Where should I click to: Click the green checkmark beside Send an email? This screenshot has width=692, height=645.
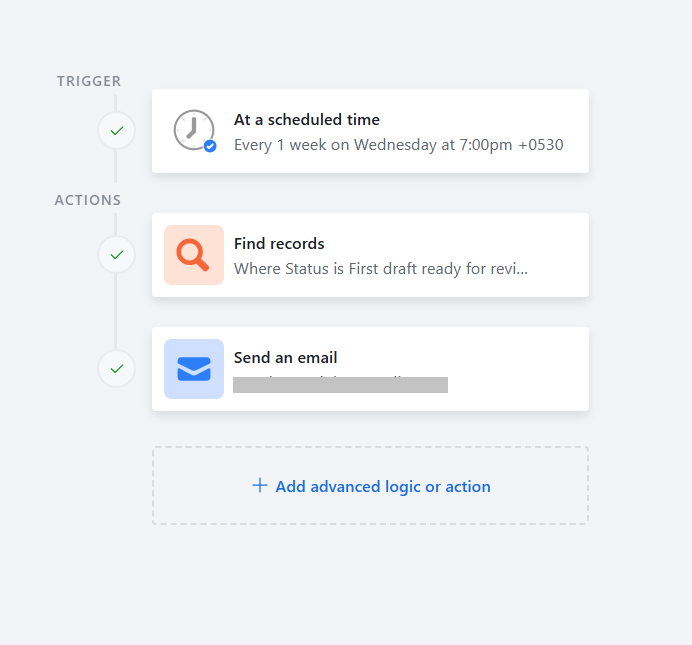pos(116,369)
